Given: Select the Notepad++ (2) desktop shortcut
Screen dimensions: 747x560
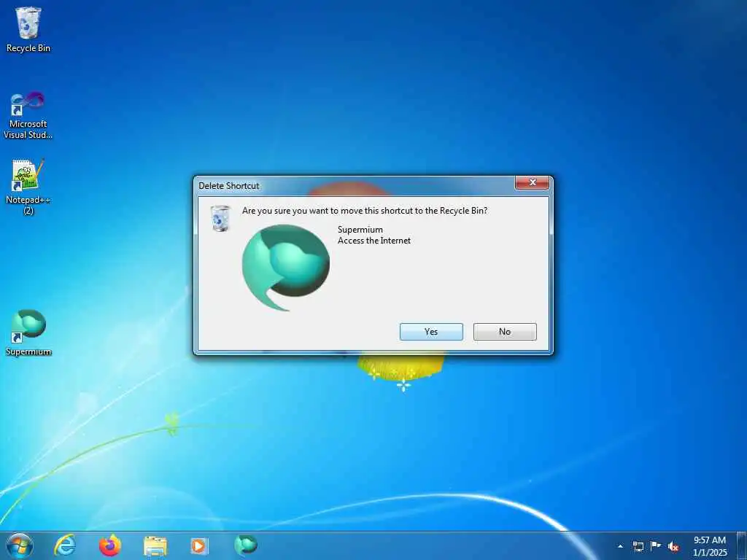Looking at the screenshot, I should pyautogui.click(x=28, y=187).
